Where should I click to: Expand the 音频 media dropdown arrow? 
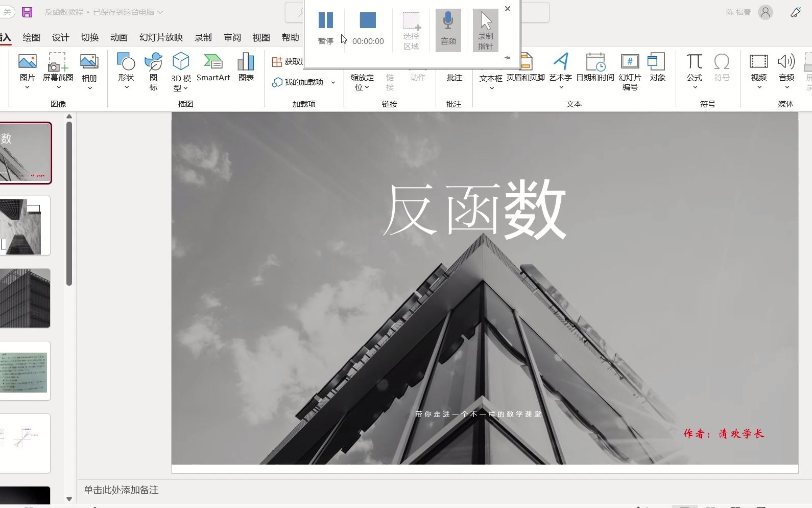(x=787, y=87)
